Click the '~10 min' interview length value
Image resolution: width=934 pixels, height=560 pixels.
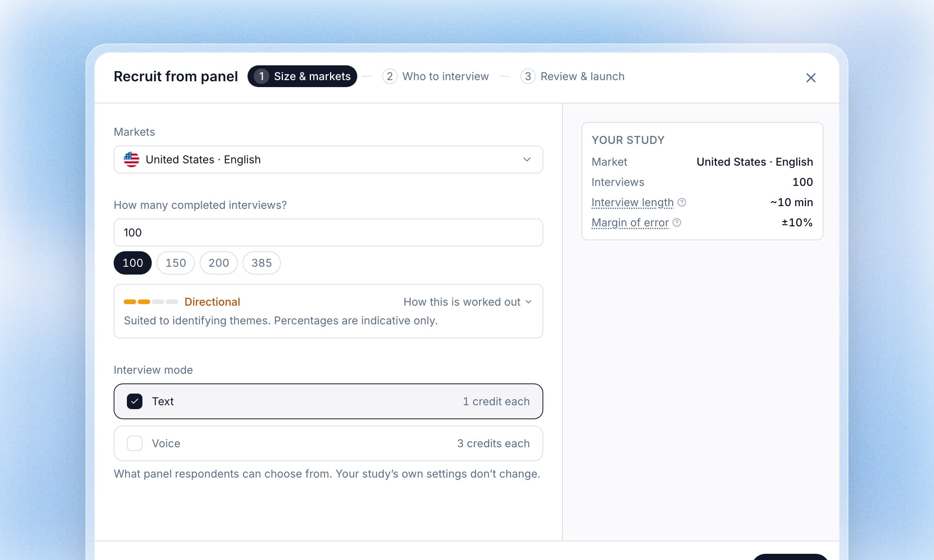tap(792, 202)
